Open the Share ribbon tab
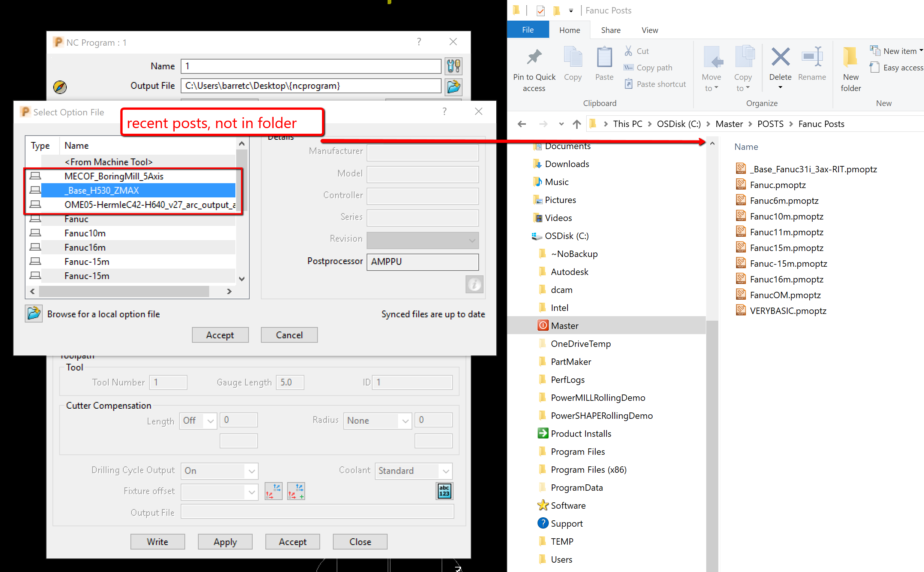This screenshot has width=924, height=572. coord(610,30)
